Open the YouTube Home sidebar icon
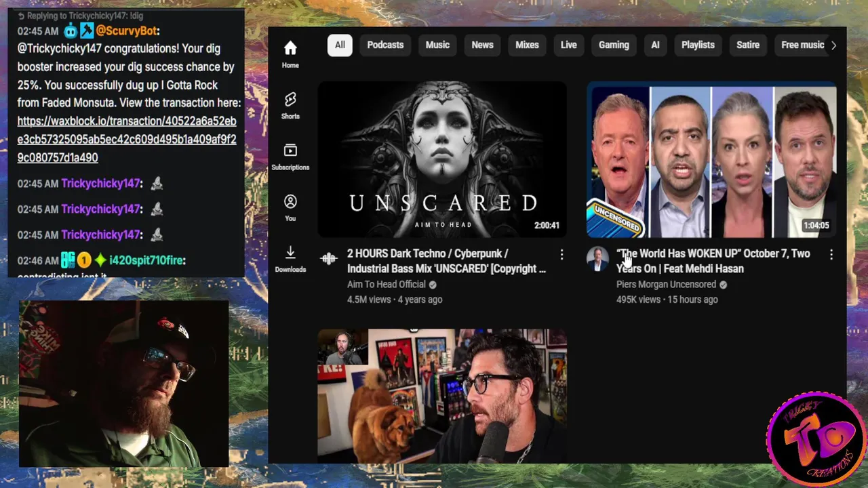This screenshot has height=488, width=868. coord(290,54)
